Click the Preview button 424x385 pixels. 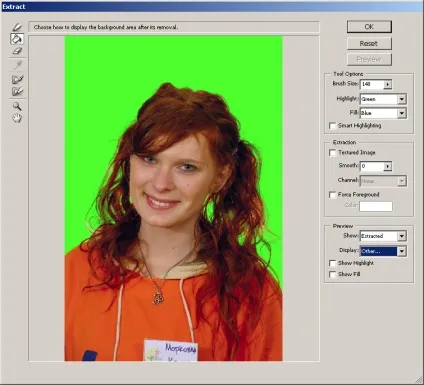tap(369, 59)
